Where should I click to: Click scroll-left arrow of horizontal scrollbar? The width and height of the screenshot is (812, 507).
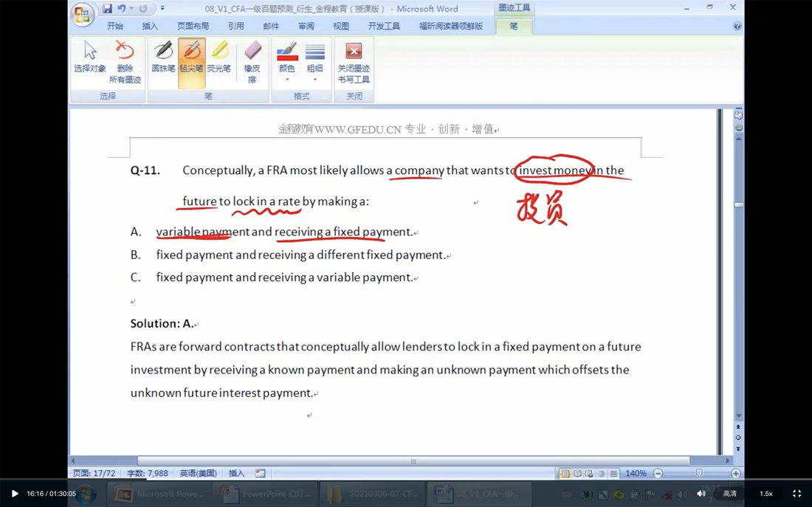point(73,461)
